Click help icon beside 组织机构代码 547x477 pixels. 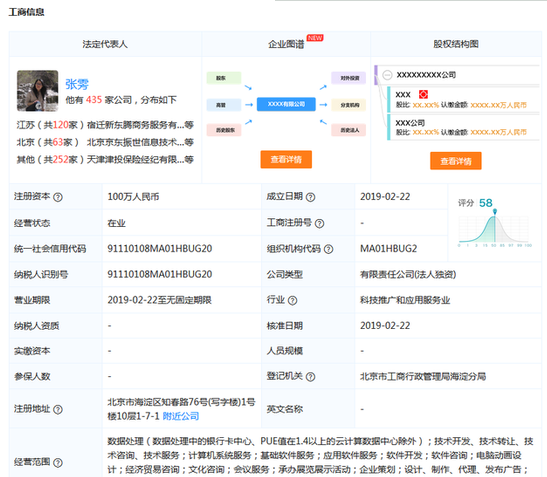(x=328, y=249)
